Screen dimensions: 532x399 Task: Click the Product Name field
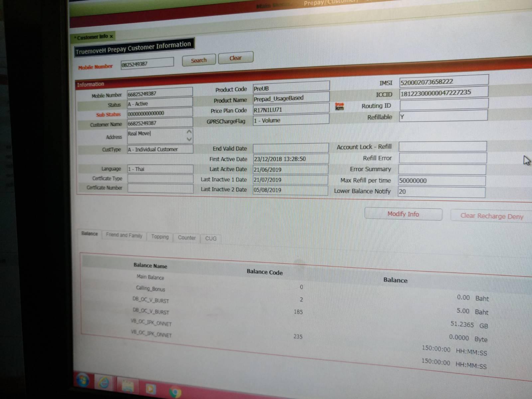pos(291,98)
